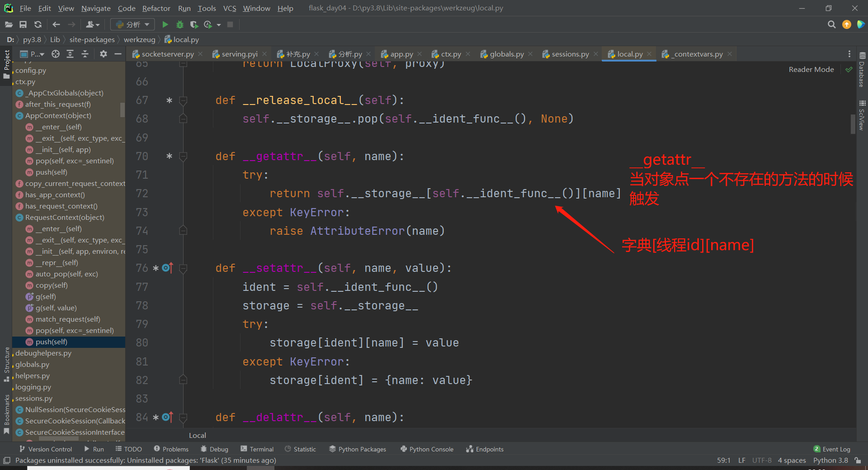Select opened file locate target icon
Screen dimensions: 868x470
[x=56, y=54]
